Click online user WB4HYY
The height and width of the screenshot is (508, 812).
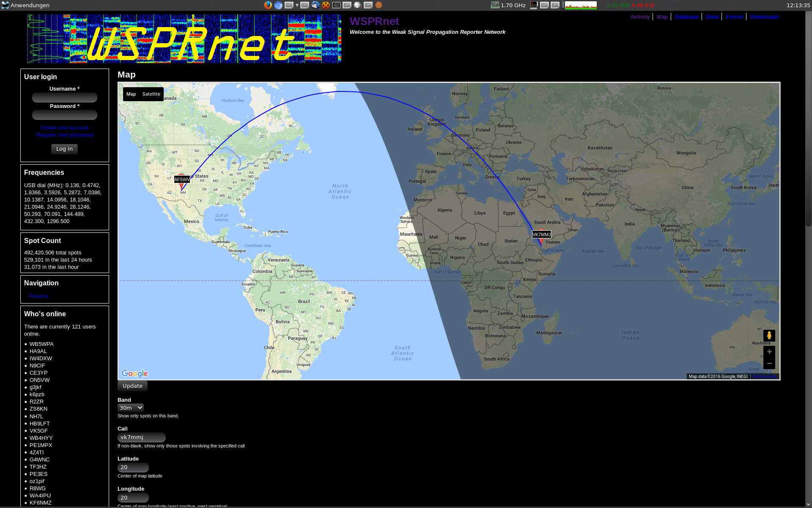click(41, 438)
